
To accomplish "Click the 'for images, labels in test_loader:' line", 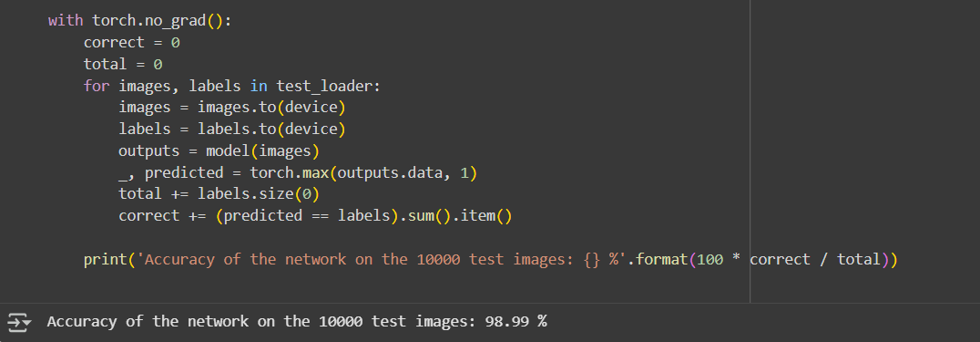I will click(232, 86).
